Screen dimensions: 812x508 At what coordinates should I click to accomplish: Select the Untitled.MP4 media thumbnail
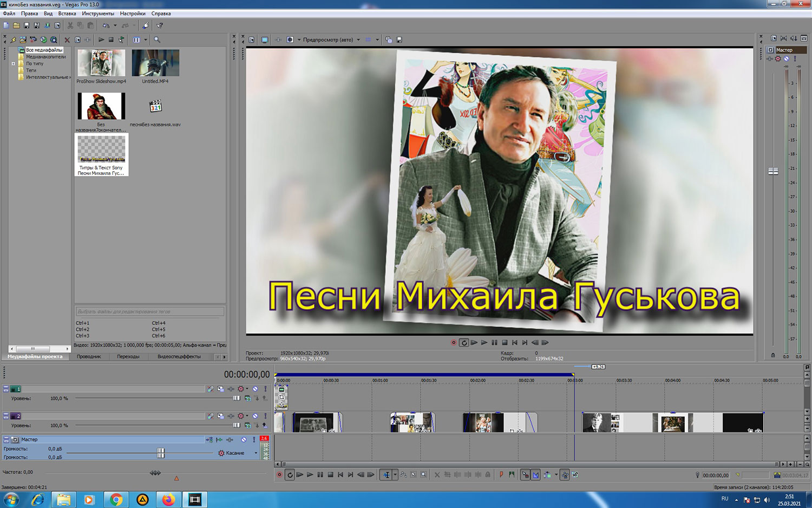155,63
